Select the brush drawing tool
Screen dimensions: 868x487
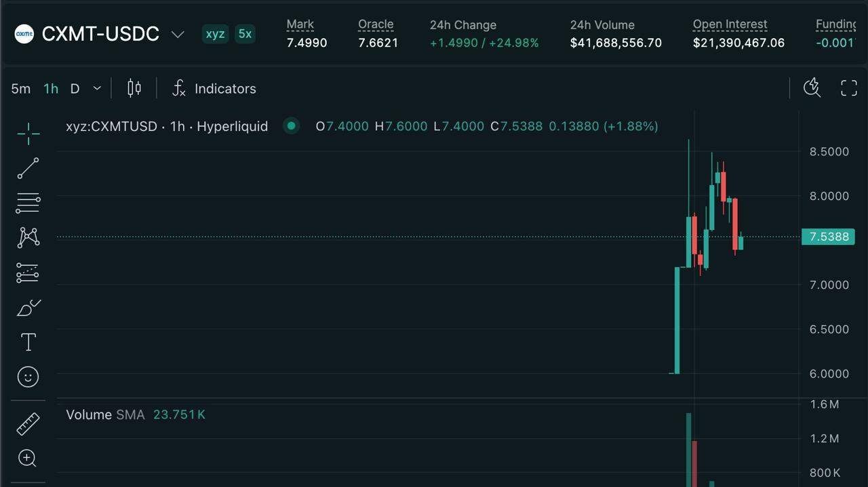28,308
